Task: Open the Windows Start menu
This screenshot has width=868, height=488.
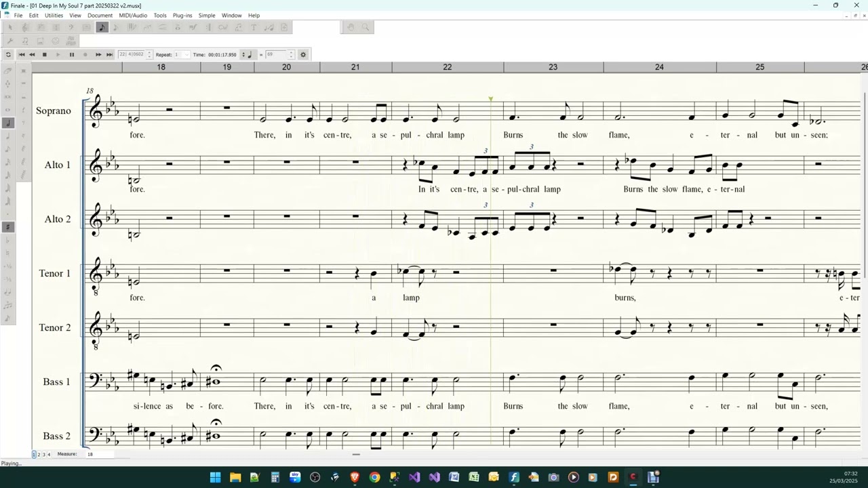Action: click(215, 477)
